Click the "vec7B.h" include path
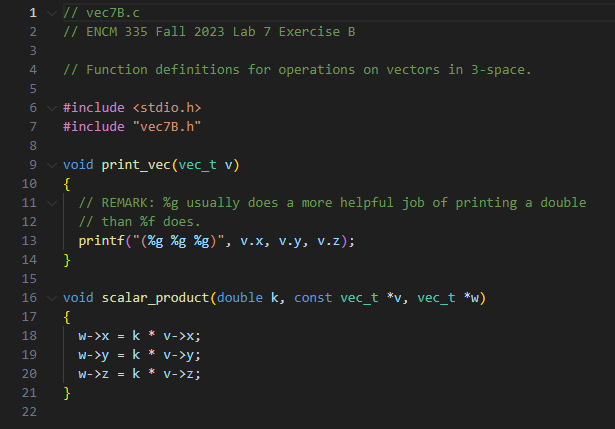Screen dimensions: 615x429 (167, 127)
